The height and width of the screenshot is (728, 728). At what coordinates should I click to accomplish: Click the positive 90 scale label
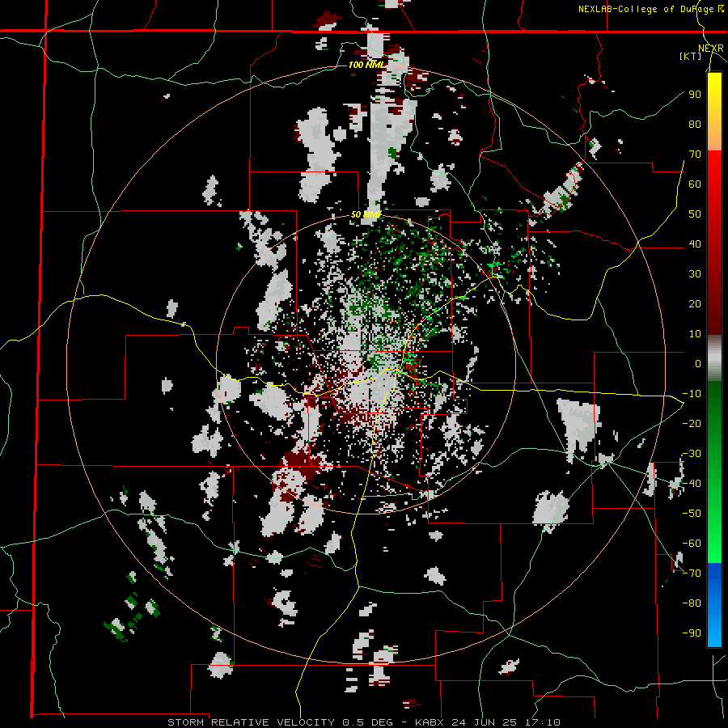[x=695, y=95]
